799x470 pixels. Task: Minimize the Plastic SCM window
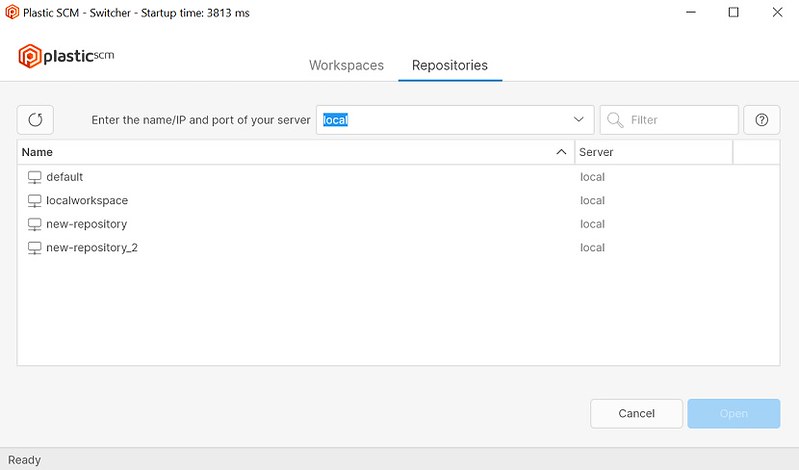click(x=690, y=12)
